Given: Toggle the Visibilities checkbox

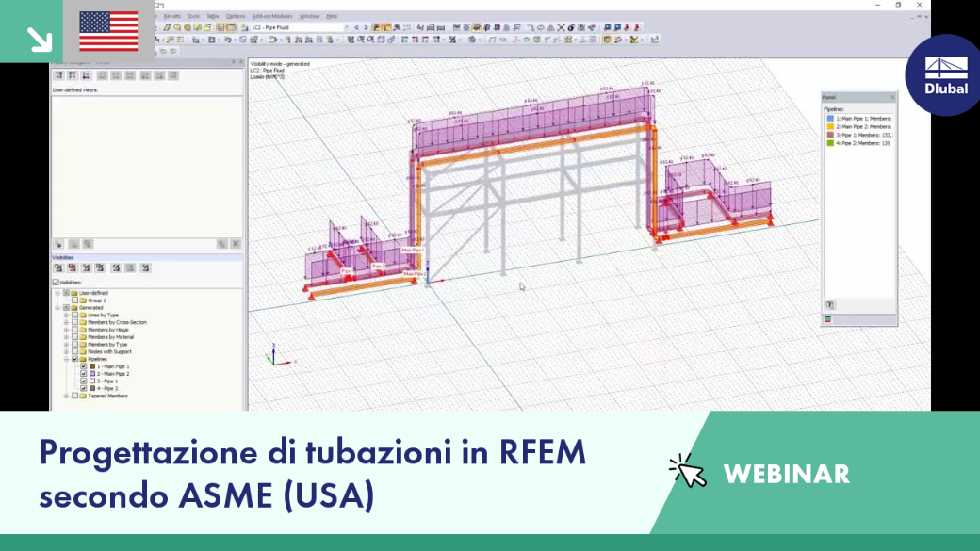Looking at the screenshot, I should [57, 283].
